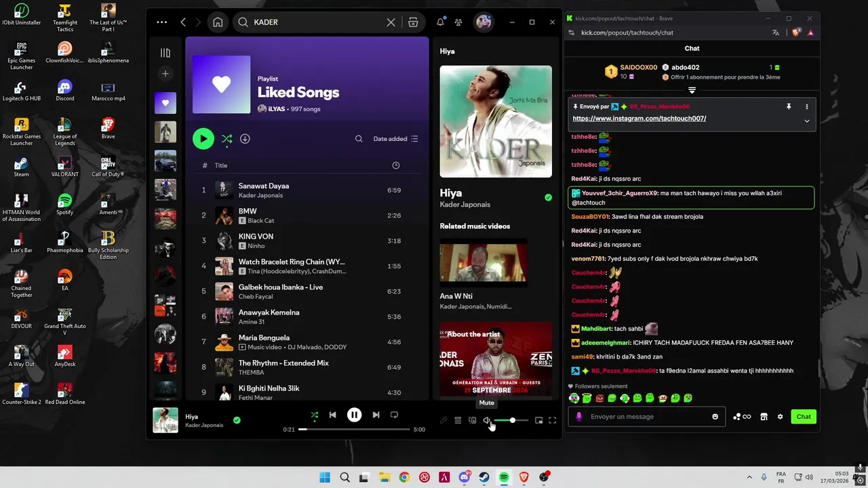
Task: Click the Title column header
Action: point(221,165)
